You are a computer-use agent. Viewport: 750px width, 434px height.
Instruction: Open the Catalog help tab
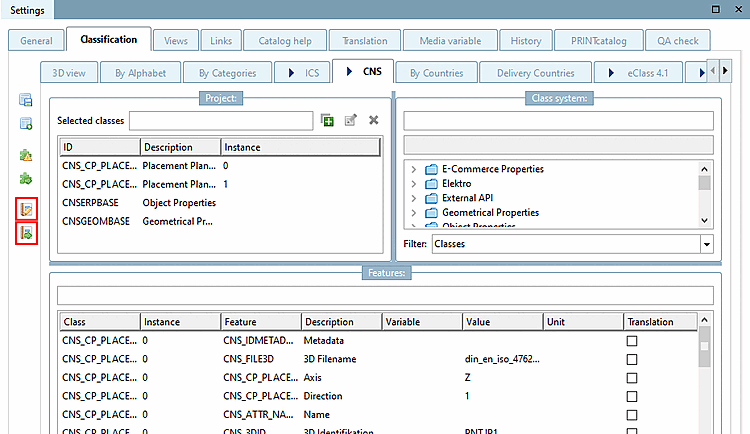[285, 41]
